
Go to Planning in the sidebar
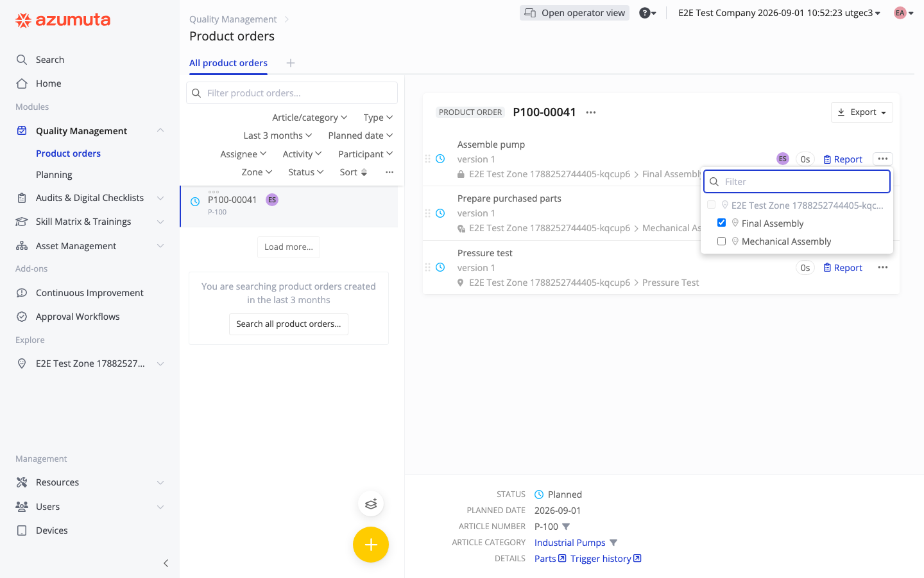pos(54,175)
